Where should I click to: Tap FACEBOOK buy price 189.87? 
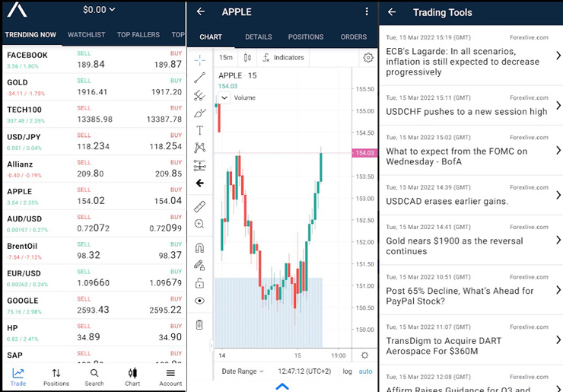pos(168,64)
